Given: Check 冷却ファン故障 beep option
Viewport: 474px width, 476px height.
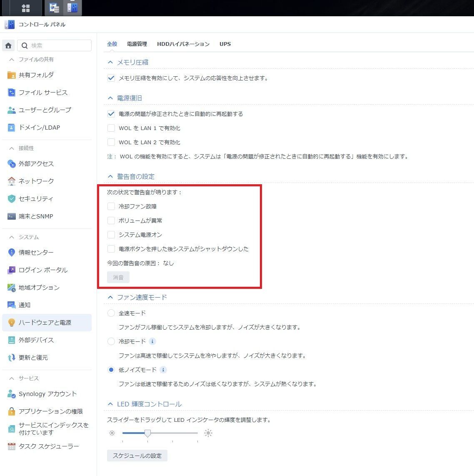Looking at the screenshot, I should (111, 206).
